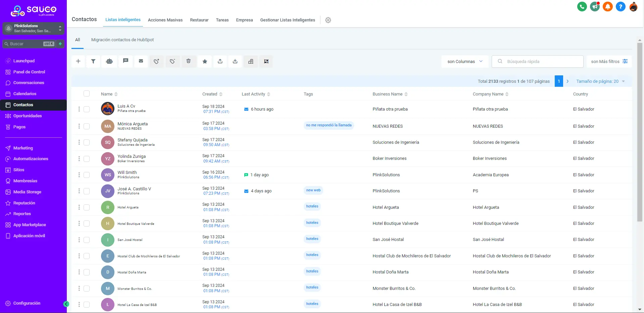Collapse sidebar with green arrow button
The height and width of the screenshot is (313, 644).
(66, 304)
